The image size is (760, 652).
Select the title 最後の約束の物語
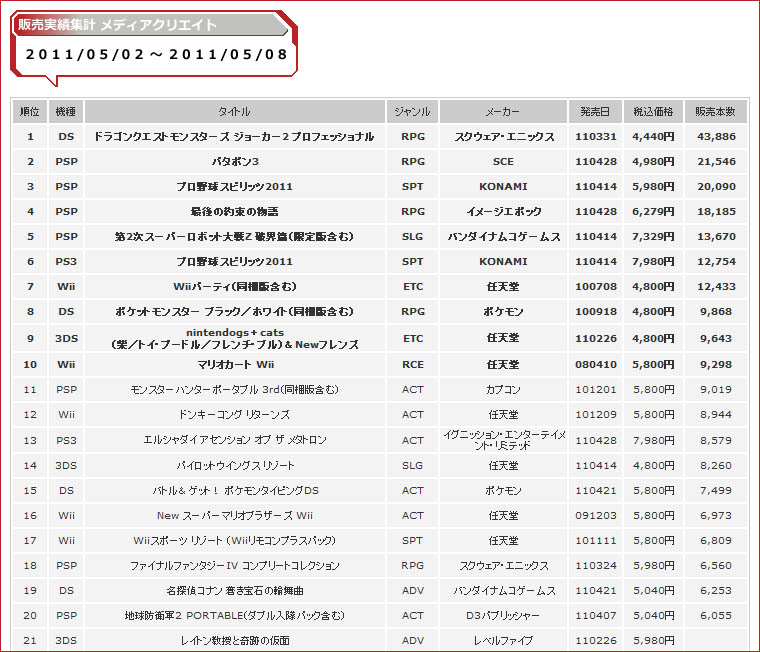pos(235,212)
